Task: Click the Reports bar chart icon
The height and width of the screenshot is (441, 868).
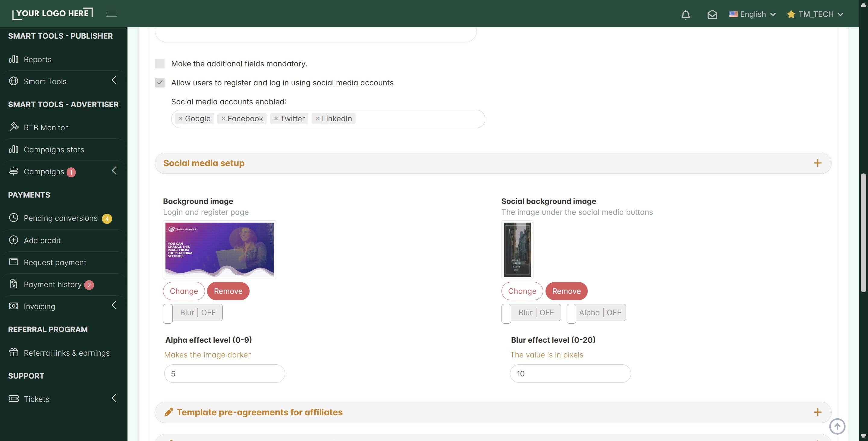Action: pyautogui.click(x=14, y=59)
